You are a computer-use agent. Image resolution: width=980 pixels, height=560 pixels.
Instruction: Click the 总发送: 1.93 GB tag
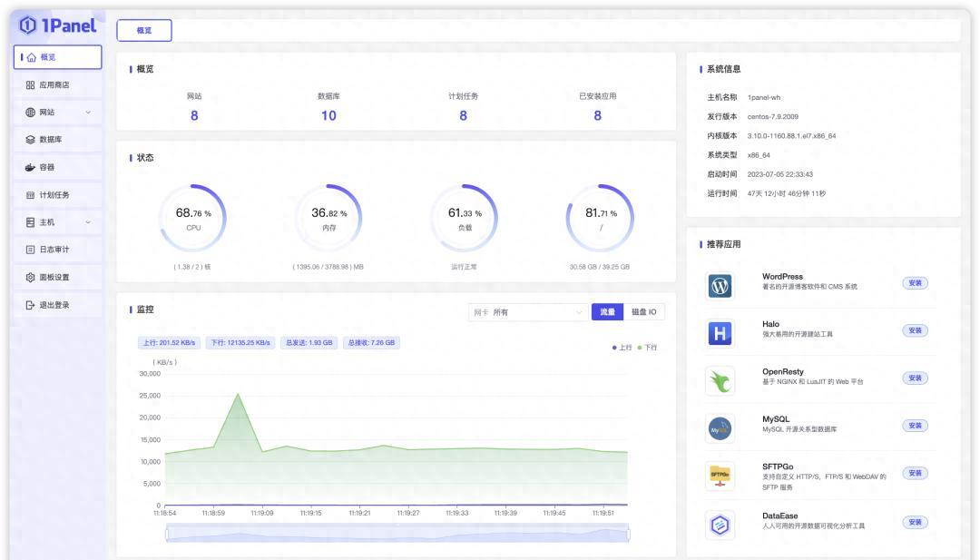(x=309, y=343)
